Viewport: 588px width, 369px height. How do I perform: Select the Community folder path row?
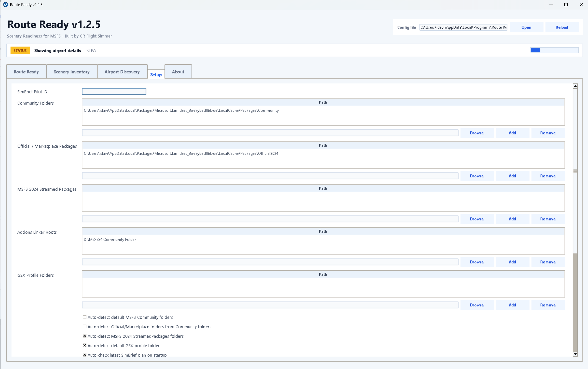pyautogui.click(x=323, y=111)
